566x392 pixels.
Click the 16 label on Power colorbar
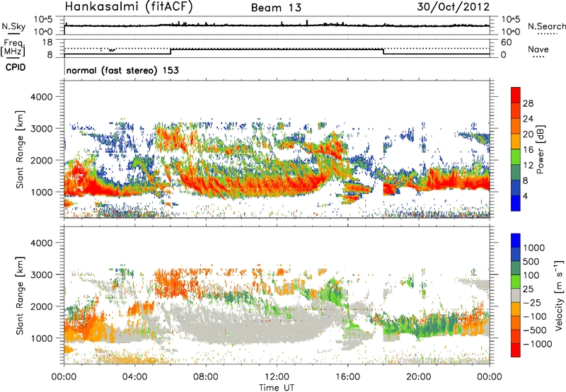tap(528, 150)
